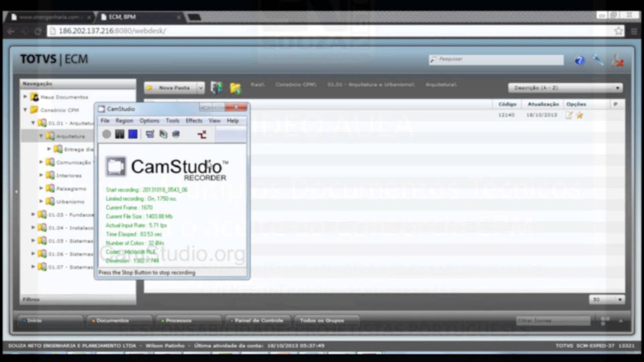The image size is (644, 362).
Task: Open the CamStudio Effects menu
Action: pos(194,121)
